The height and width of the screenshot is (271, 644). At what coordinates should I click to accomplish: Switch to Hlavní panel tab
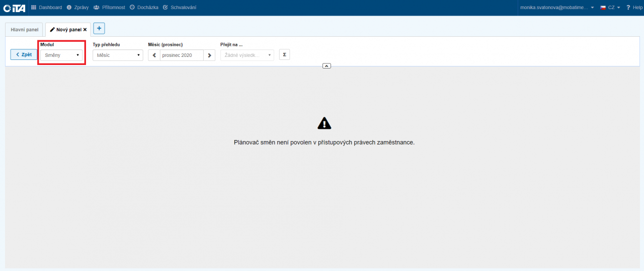[x=25, y=30]
